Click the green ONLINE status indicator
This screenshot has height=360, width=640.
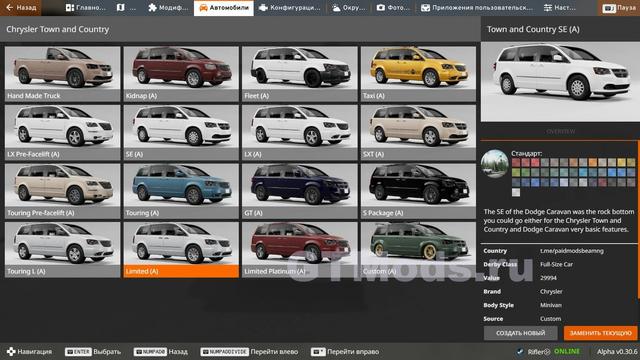click(x=567, y=351)
